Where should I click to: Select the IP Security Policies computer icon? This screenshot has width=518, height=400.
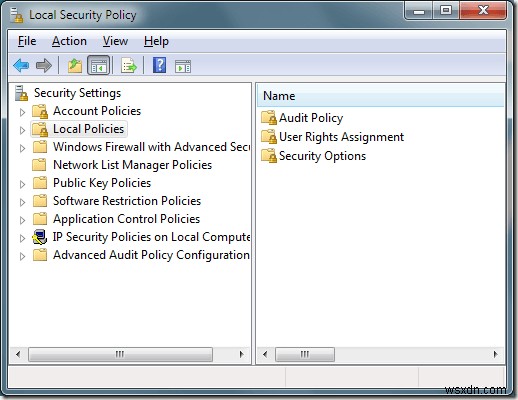pos(40,237)
